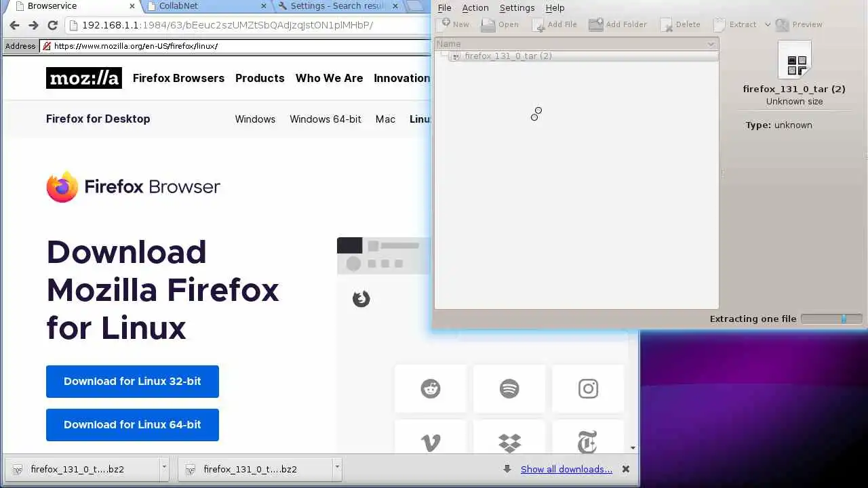This screenshot has height=488, width=868.
Task: Click the Preview toolbar icon
Action: 799,24
